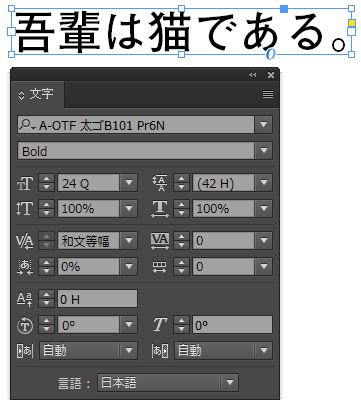
Task: Increase the font size with stepper
Action: pos(46,179)
